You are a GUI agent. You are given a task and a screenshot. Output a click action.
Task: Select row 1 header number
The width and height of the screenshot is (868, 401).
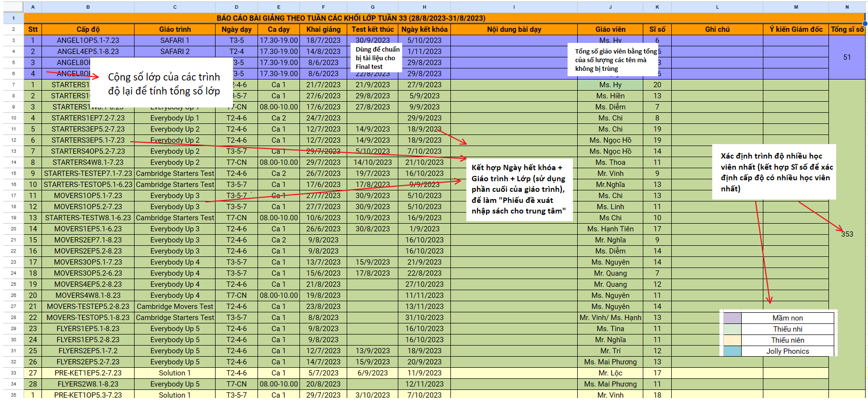13,18
